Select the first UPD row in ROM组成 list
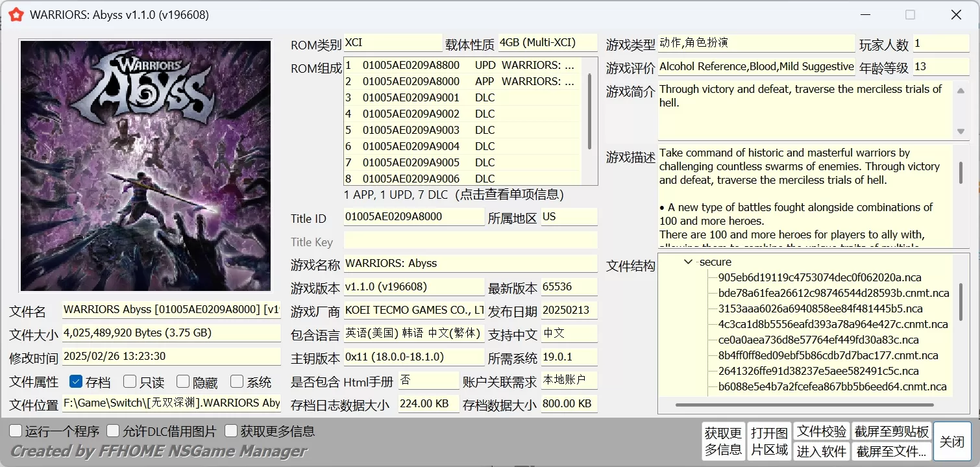The height and width of the screenshot is (467, 980). click(x=461, y=66)
